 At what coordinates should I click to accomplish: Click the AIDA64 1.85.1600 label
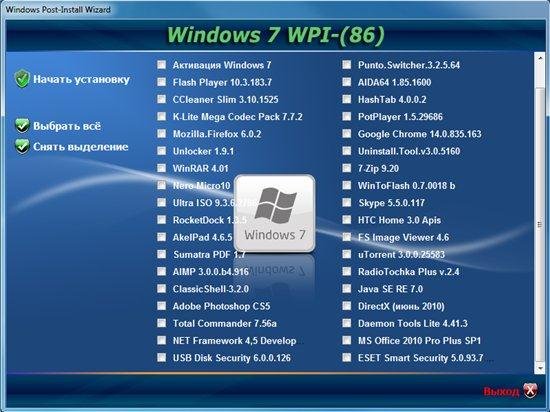tap(395, 82)
